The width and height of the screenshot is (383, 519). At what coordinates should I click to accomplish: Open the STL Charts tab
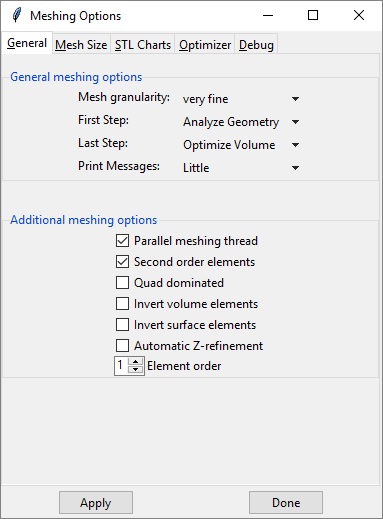143,45
